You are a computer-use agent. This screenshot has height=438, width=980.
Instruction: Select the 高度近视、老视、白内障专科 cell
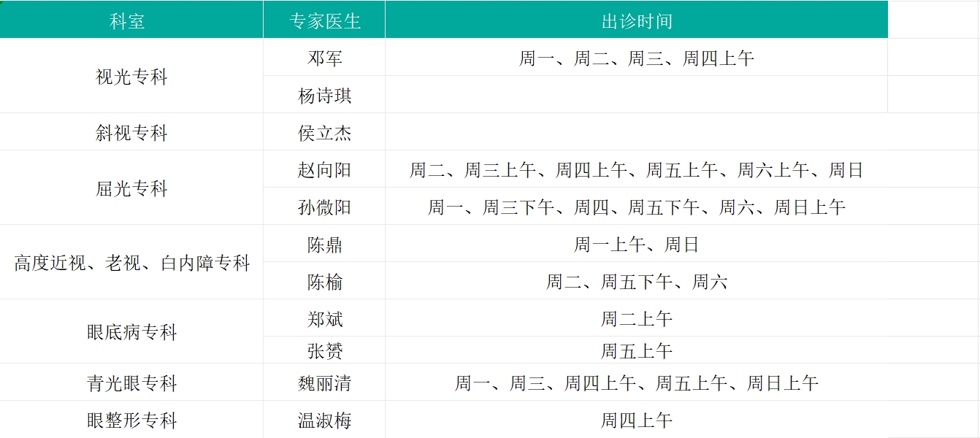point(131,262)
